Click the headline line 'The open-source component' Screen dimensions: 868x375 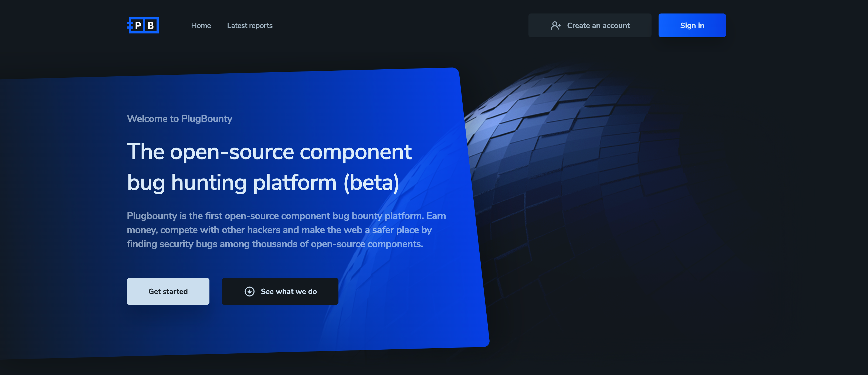click(269, 152)
